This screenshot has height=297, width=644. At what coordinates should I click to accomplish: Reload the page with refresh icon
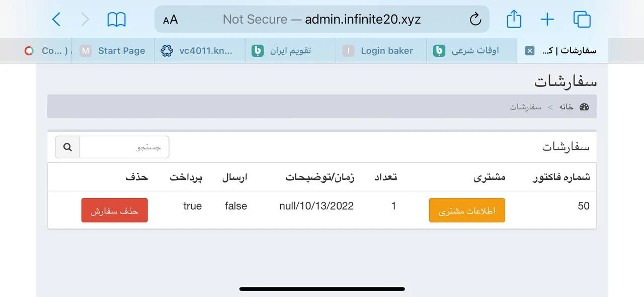click(475, 20)
